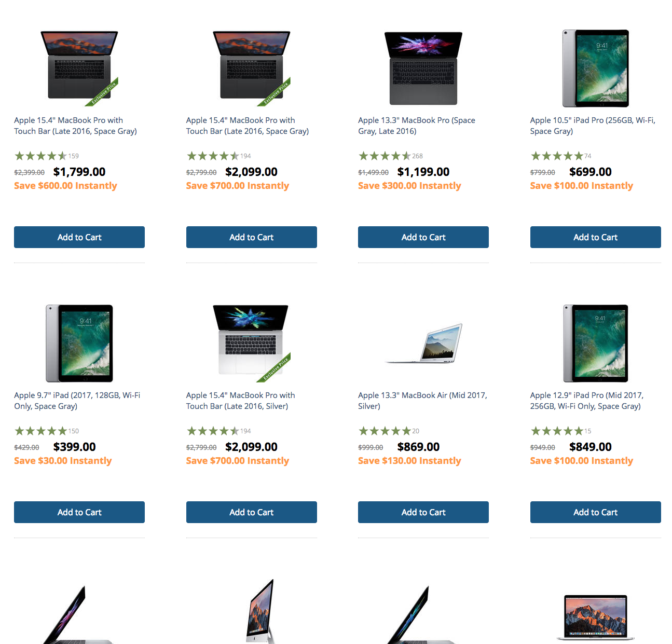Screen dimensions: 672x644
Task: Add the $1,799.00 MacBook Pro to cart
Action: click(x=79, y=237)
